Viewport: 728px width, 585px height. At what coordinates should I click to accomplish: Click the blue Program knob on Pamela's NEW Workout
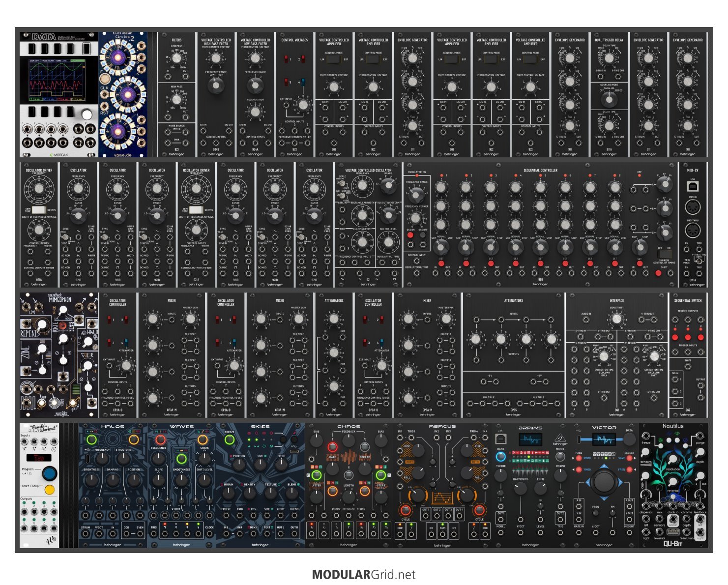[49, 473]
